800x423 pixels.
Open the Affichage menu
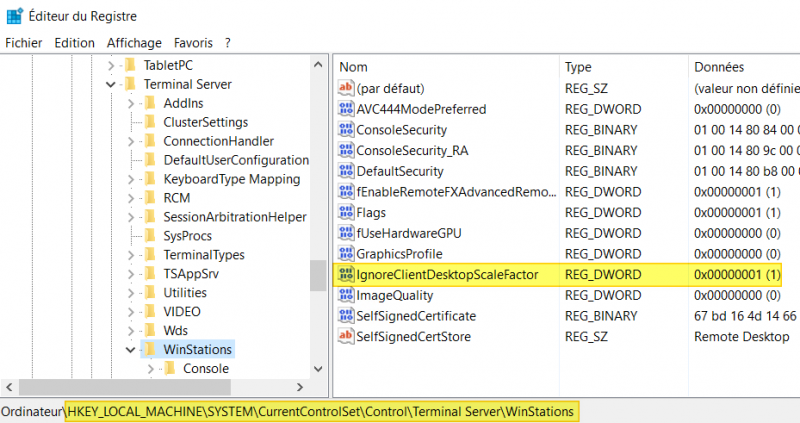pos(134,43)
